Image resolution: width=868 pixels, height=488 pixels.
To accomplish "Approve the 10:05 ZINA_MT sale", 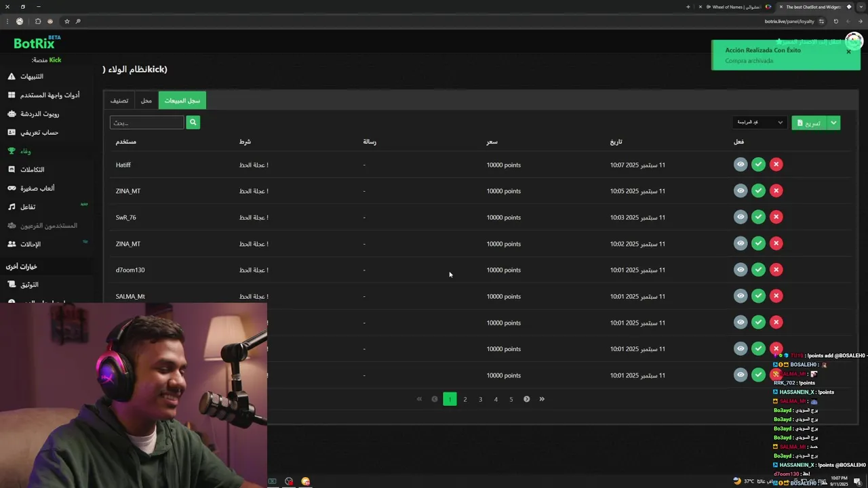I will click(758, 191).
